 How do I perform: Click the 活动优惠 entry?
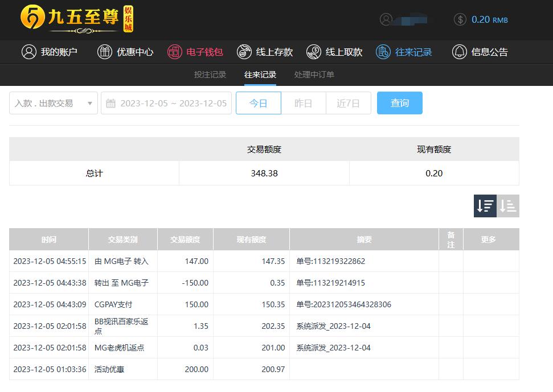(x=109, y=369)
